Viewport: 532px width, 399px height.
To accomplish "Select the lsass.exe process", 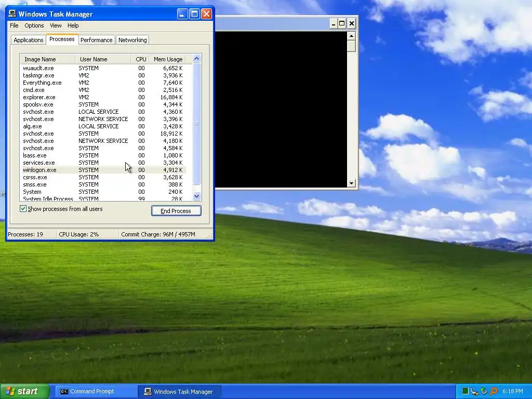I will [x=103, y=155].
